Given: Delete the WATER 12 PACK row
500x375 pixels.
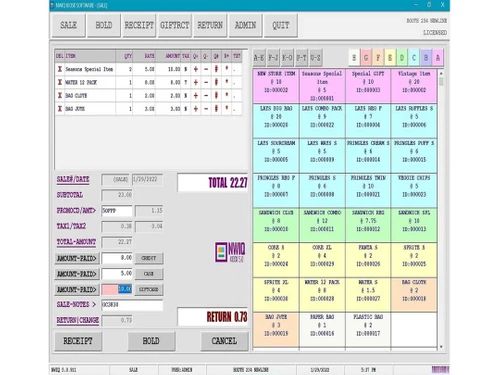Looking at the screenshot, I should coord(60,82).
